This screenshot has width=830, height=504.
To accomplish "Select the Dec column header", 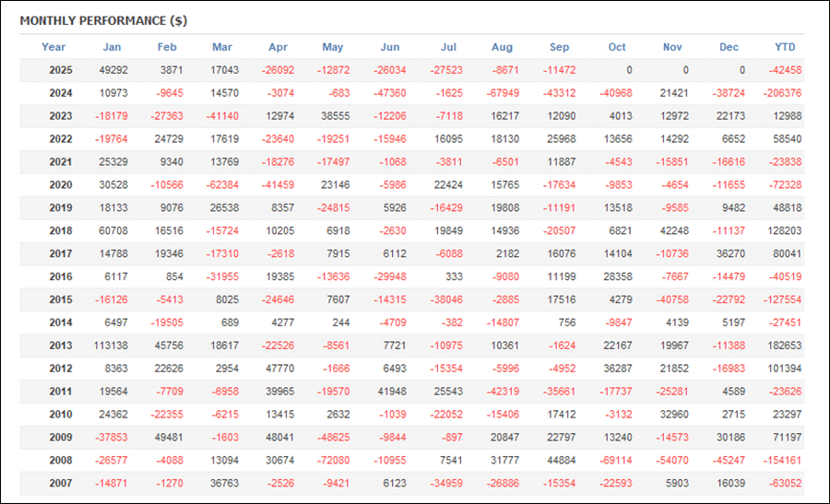I will 729,47.
